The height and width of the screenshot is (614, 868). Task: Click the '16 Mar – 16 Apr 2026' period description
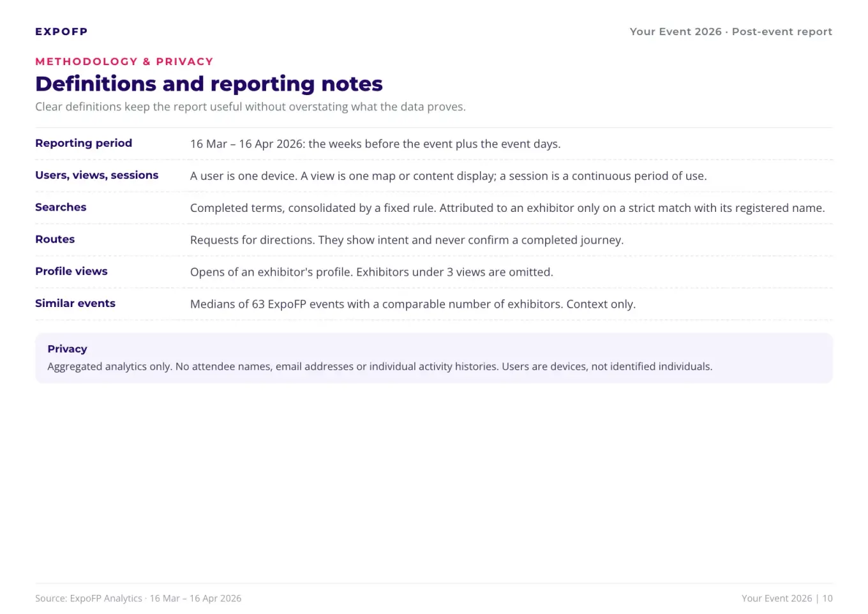point(375,144)
